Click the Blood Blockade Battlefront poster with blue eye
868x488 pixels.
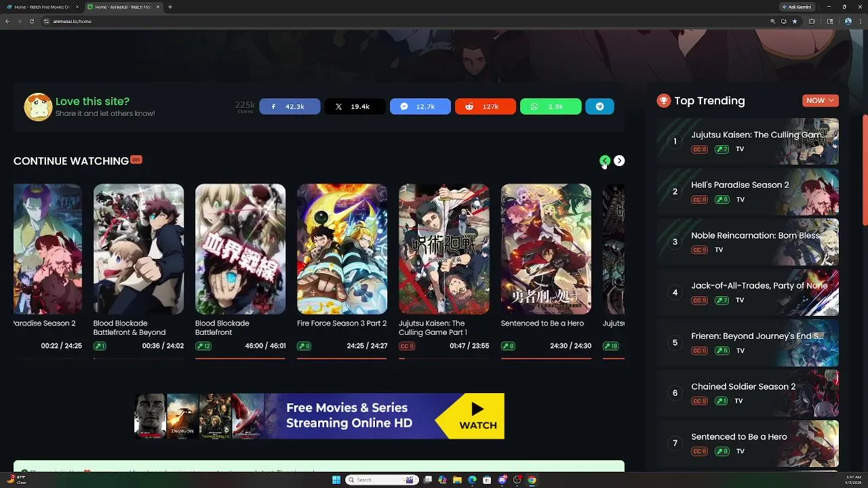pyautogui.click(x=240, y=249)
